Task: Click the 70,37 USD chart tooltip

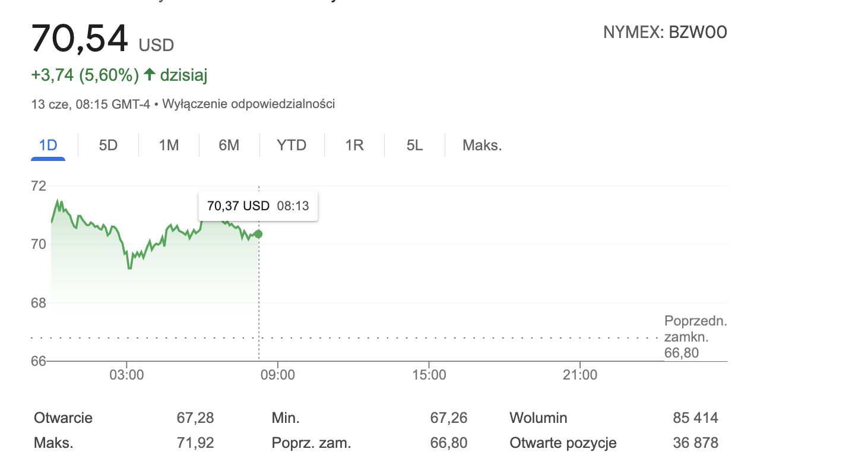Action: 258,206
